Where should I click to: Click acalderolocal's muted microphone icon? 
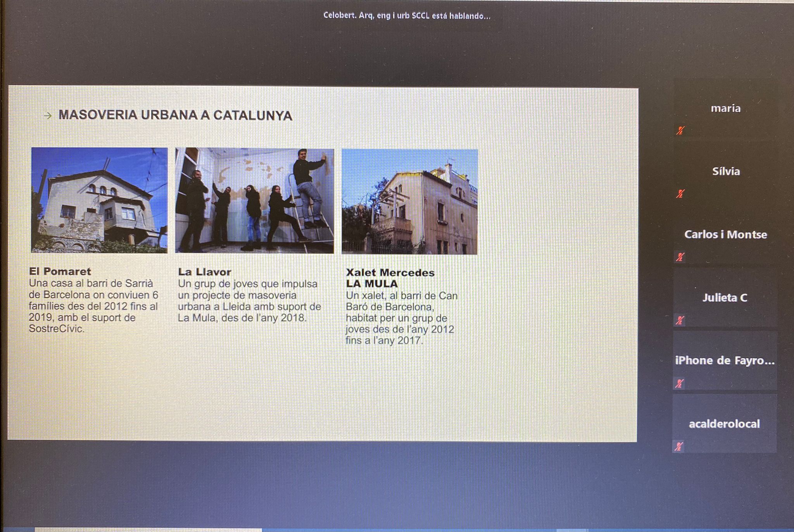point(678,446)
